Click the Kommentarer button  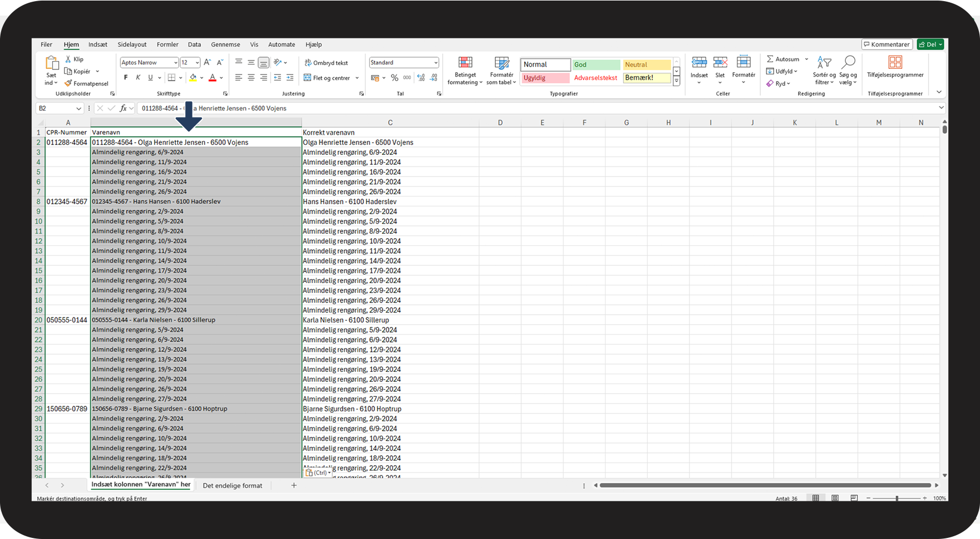tap(886, 44)
